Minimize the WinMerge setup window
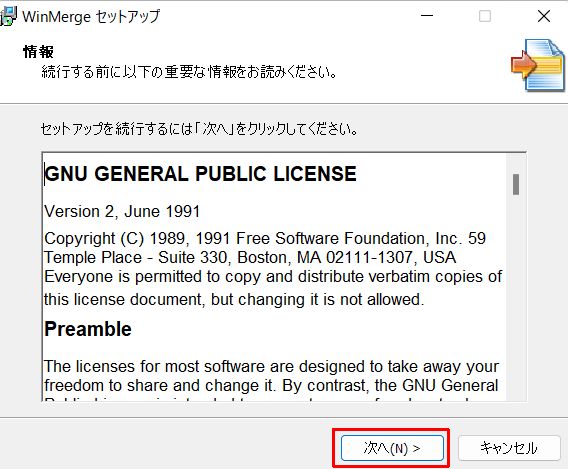This screenshot has width=568, height=469. (427, 16)
